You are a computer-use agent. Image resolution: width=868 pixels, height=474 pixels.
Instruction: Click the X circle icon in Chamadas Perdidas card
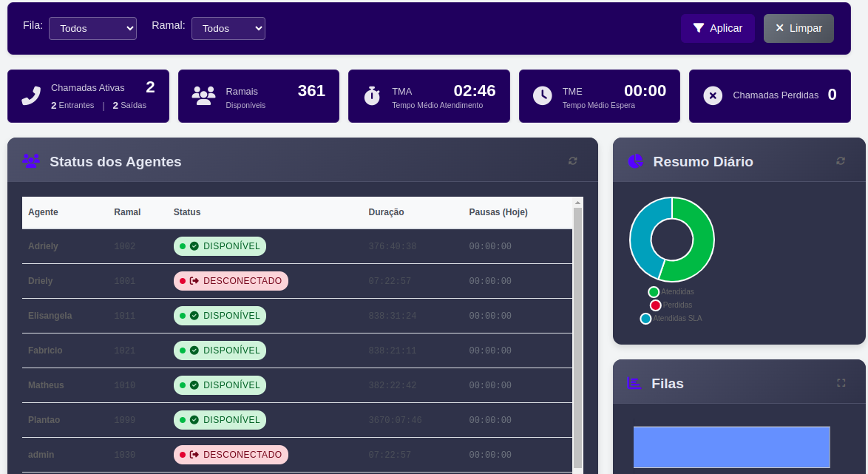coord(713,96)
